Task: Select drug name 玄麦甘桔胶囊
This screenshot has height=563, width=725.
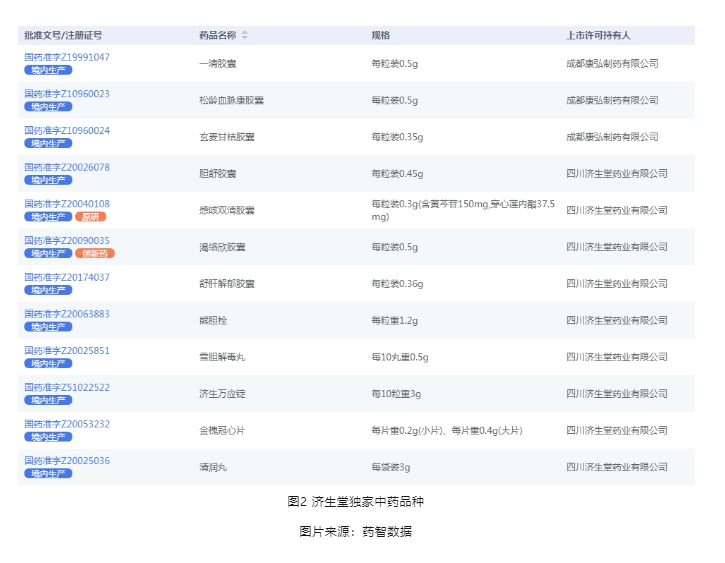Action: pyautogui.click(x=227, y=137)
